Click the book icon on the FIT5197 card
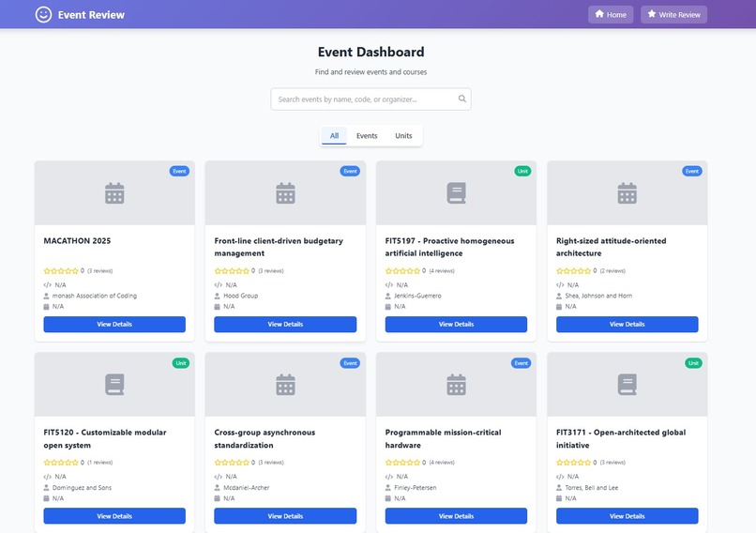The image size is (756, 533). pyautogui.click(x=456, y=193)
